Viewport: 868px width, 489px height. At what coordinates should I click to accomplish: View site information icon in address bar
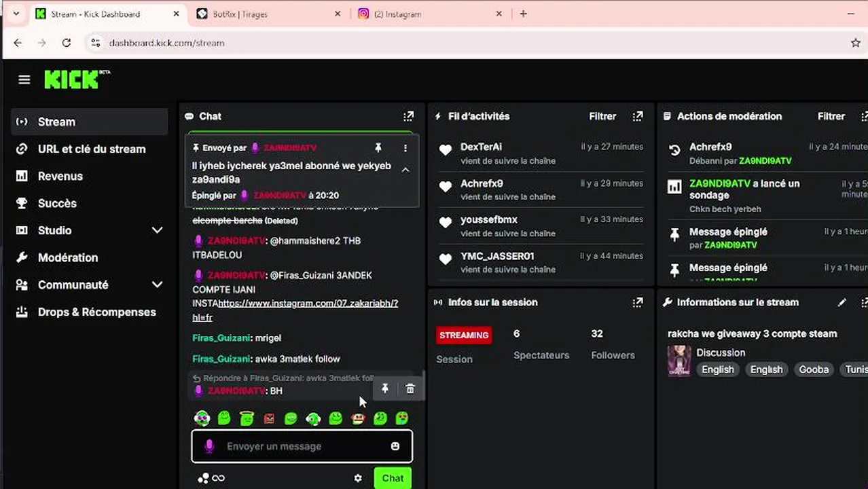(96, 43)
